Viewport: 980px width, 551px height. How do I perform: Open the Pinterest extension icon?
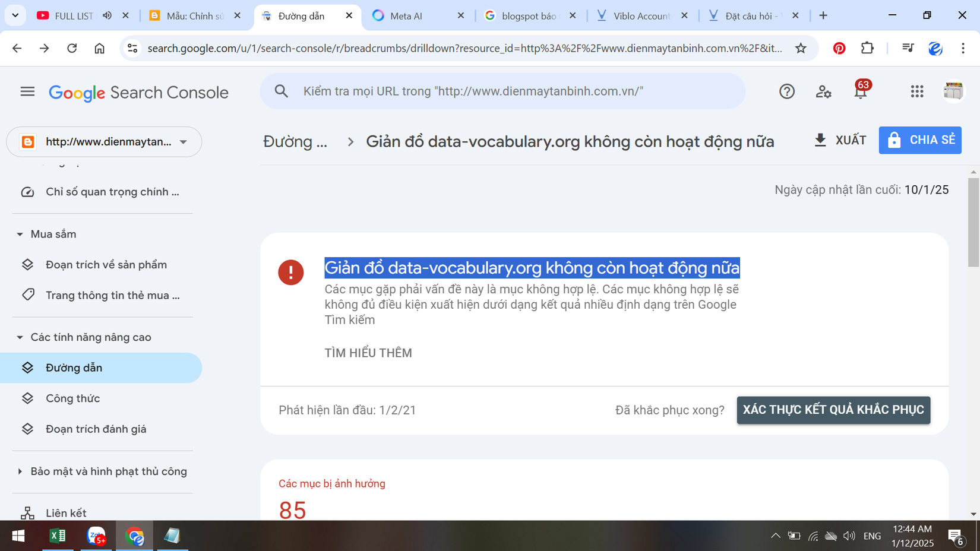[x=839, y=48]
